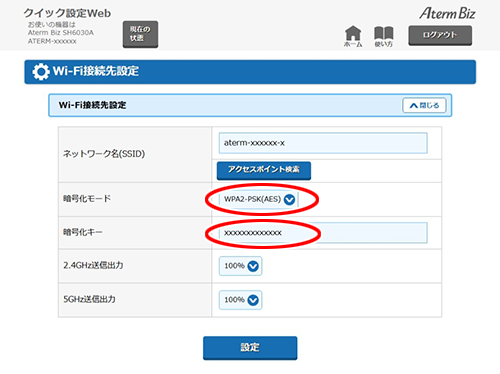
Task: Open the 2.4GHz送信出力 100% dropdown
Action: (x=240, y=266)
